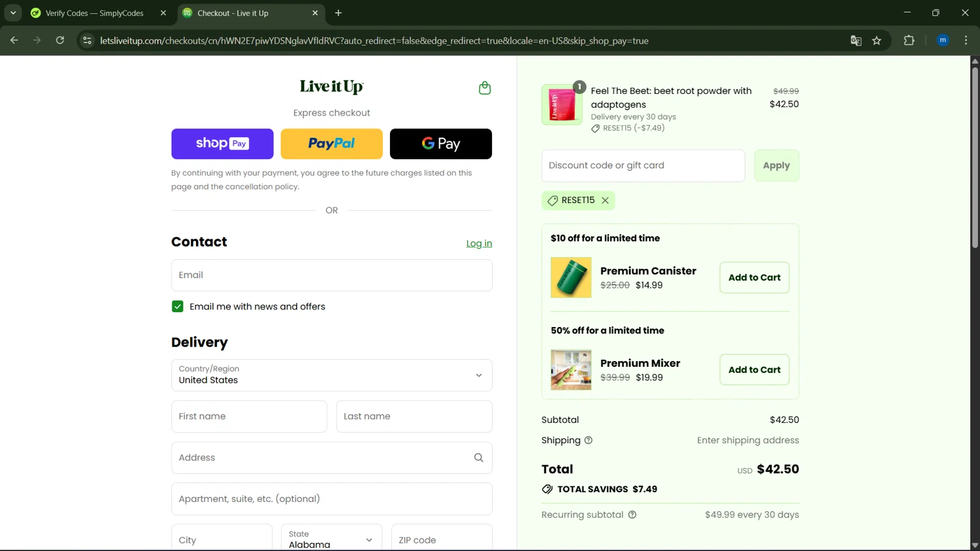Click the City input field
Viewport: 980px width, 551px height.
click(x=222, y=539)
